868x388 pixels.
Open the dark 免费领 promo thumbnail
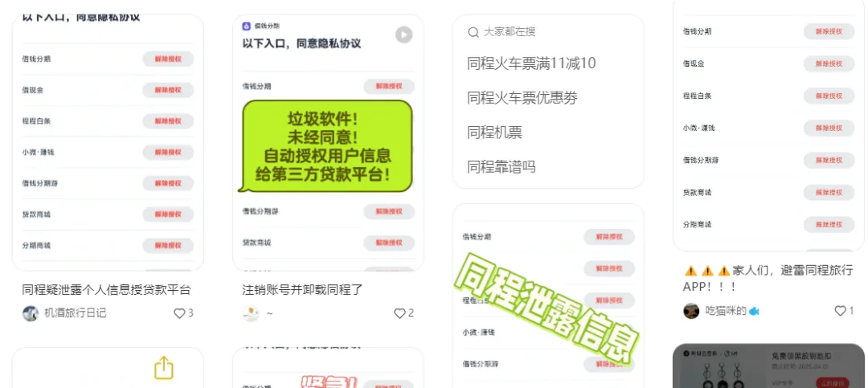[768, 366]
